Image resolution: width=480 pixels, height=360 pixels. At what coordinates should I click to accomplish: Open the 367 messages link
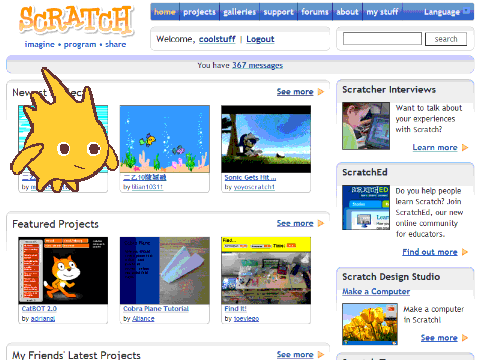pyautogui.click(x=257, y=65)
